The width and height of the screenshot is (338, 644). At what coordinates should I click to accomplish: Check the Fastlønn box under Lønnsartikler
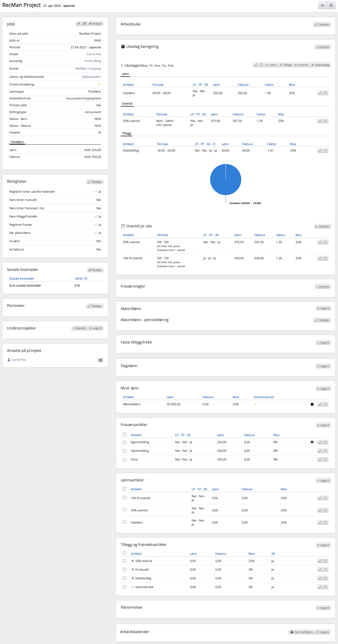pos(124,522)
